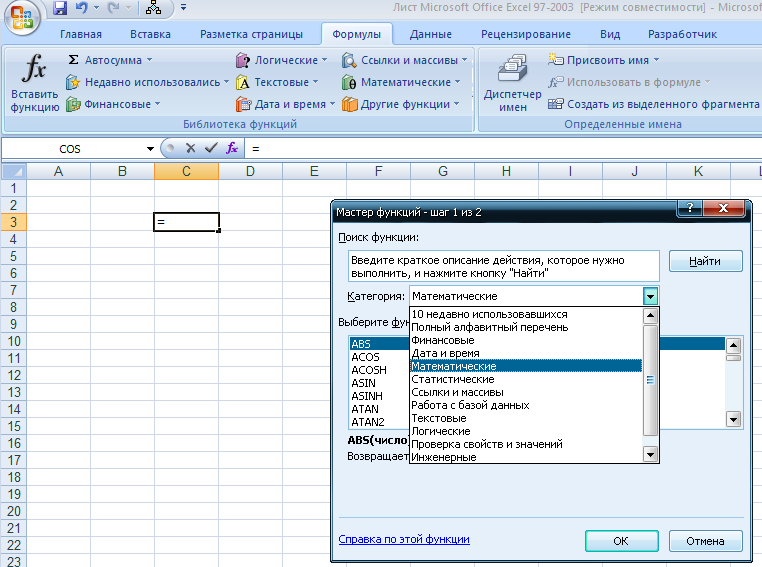Open the Другие функции menu
Viewport: 762px width, 567px height.
400,104
